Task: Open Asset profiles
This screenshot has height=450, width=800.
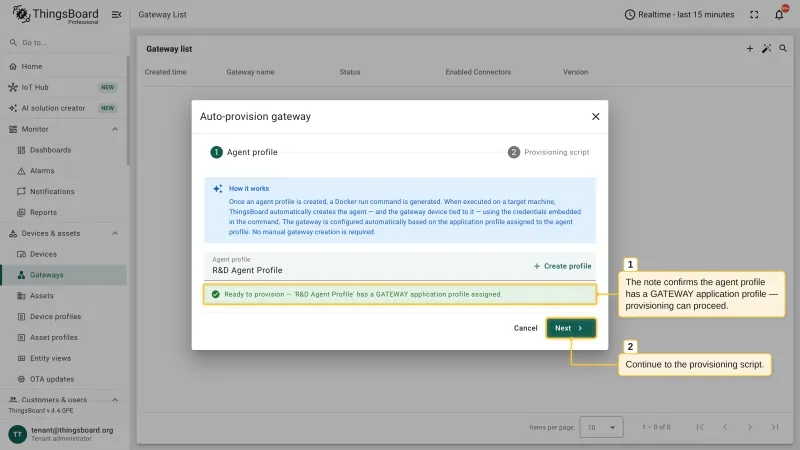Action: [64, 337]
